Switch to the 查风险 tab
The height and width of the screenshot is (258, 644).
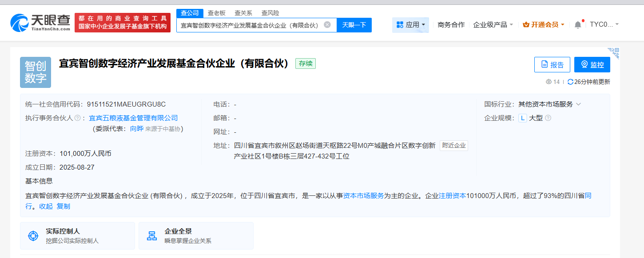(x=270, y=13)
